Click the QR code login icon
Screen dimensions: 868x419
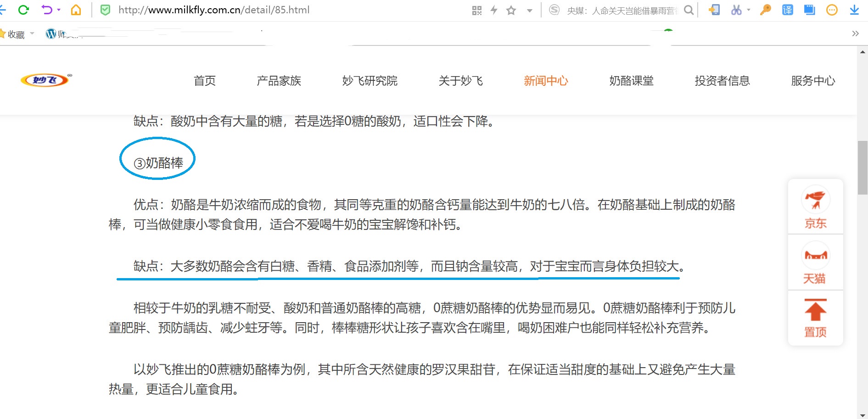tap(477, 10)
